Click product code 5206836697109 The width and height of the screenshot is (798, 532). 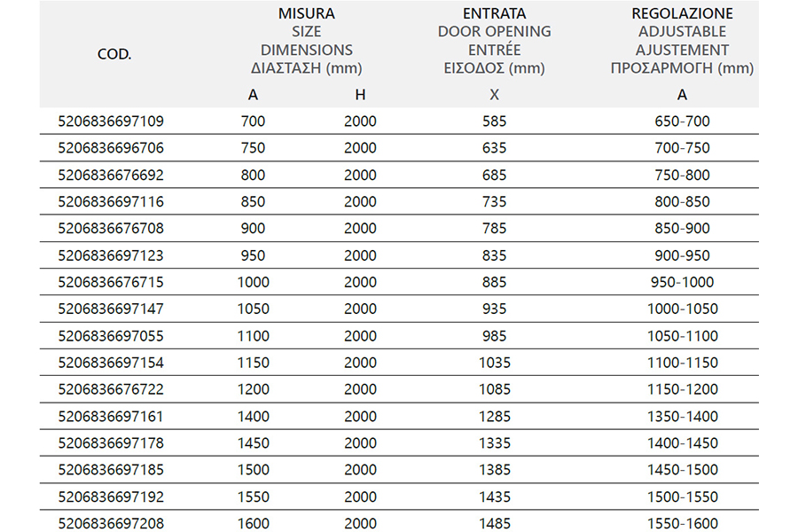tap(111, 121)
